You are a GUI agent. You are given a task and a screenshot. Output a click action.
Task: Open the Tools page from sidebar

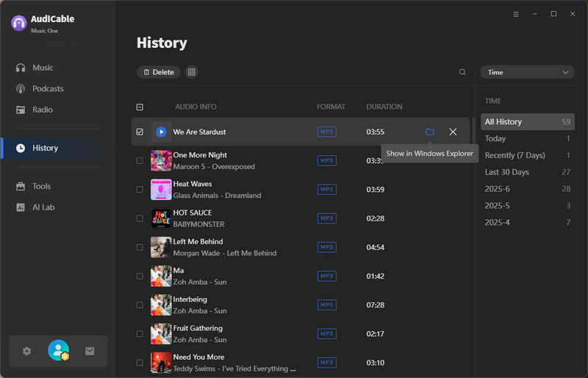click(x=41, y=186)
